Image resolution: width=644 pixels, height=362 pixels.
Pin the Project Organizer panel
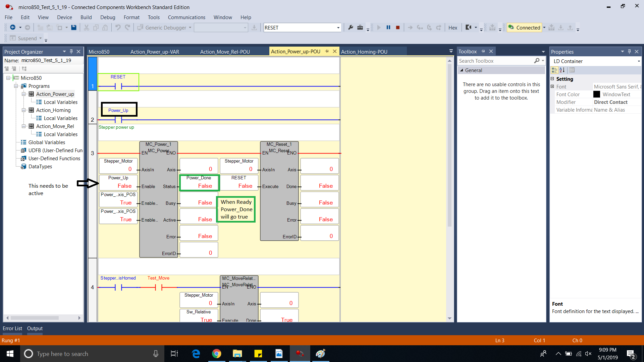pyautogui.click(x=71, y=51)
